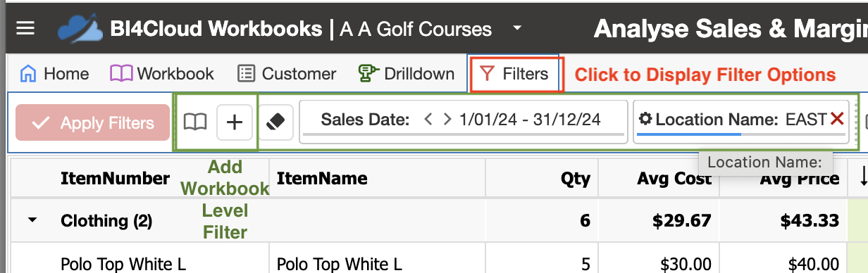Screen dimensions: 868x273
Task: Open the Drilldown tab
Action: tap(407, 73)
